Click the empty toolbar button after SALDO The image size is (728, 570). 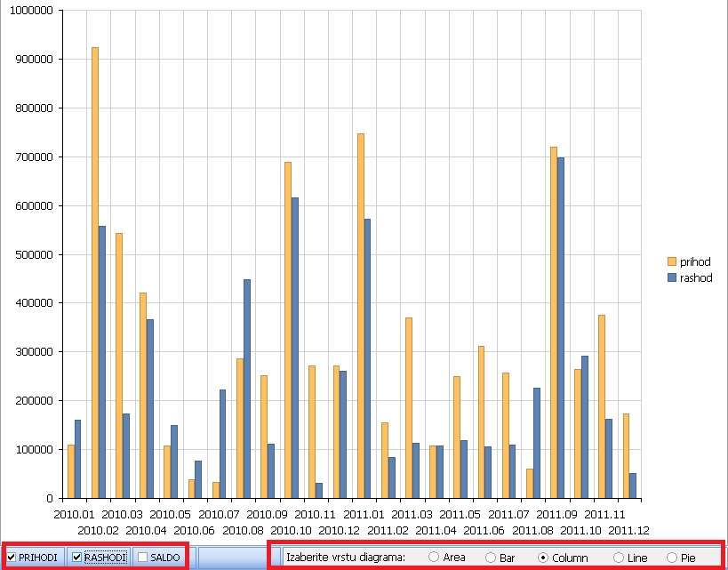pos(228,558)
